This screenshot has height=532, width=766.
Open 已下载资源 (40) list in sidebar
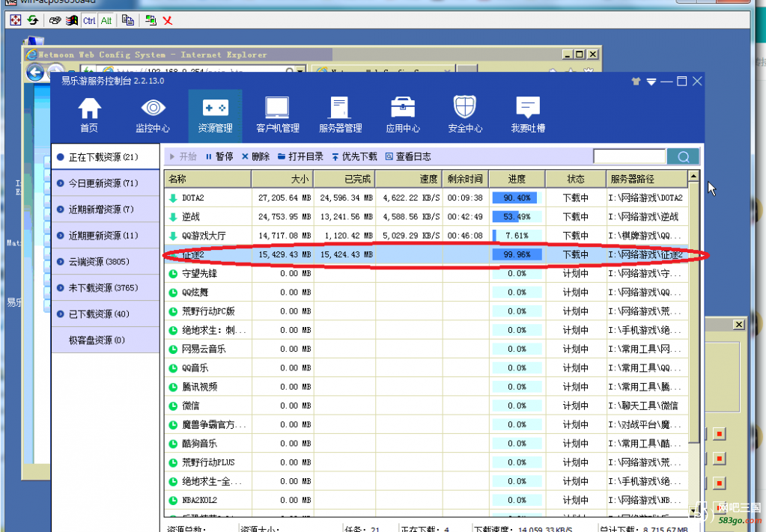tap(106, 314)
